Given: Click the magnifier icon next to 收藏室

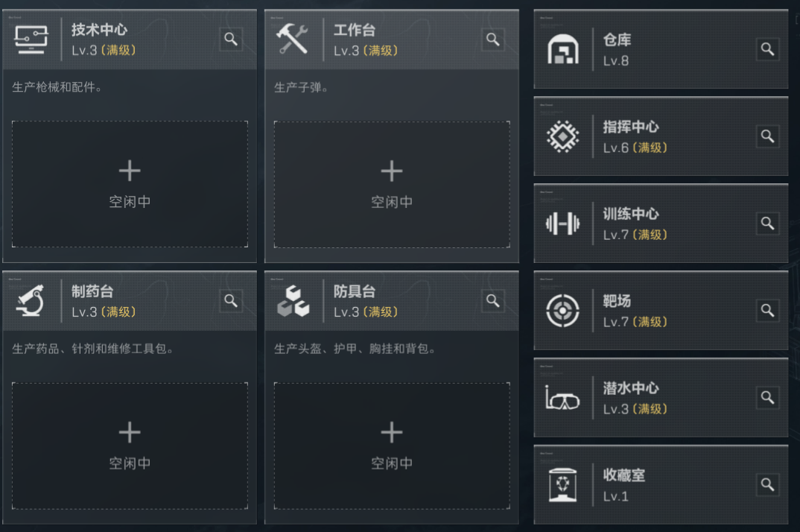Looking at the screenshot, I should (767, 484).
